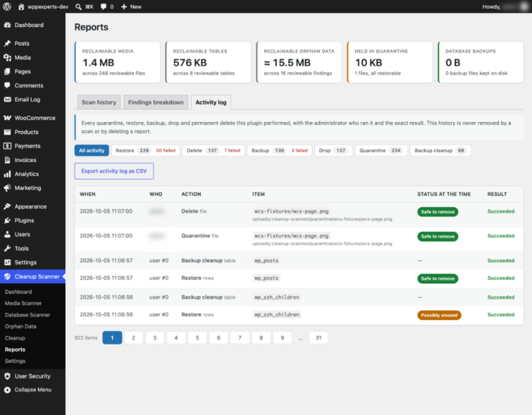Click the Products box icon
532x415 pixels.
point(7,132)
